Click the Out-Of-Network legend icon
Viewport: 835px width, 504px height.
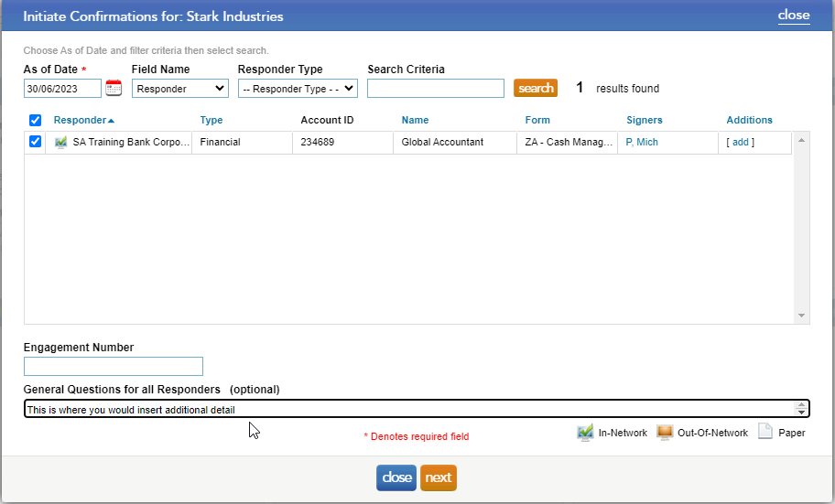click(665, 433)
